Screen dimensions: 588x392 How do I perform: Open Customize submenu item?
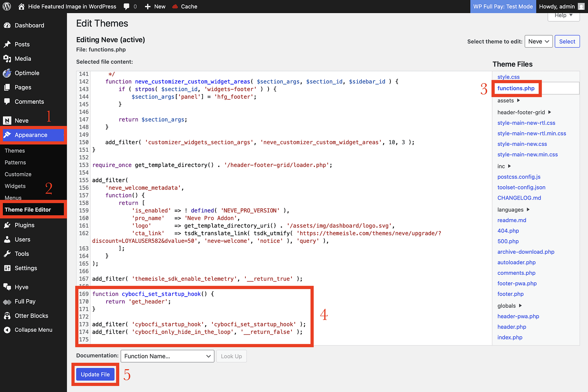click(x=18, y=174)
